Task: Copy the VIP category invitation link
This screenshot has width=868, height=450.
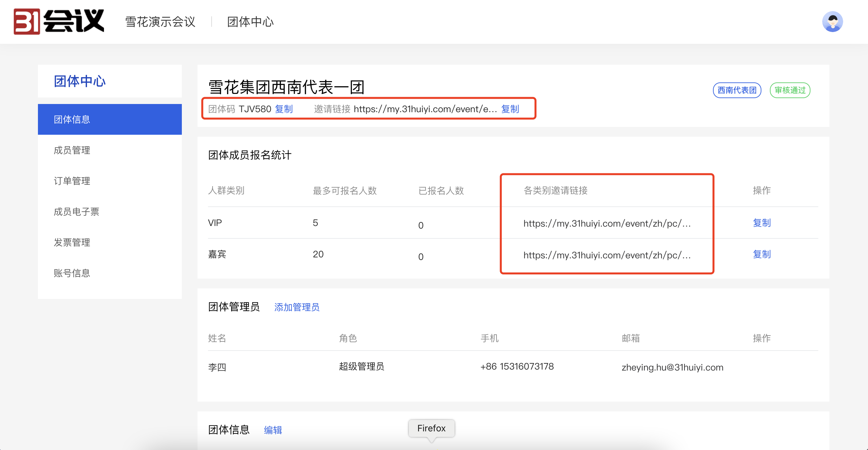Action: (x=761, y=223)
